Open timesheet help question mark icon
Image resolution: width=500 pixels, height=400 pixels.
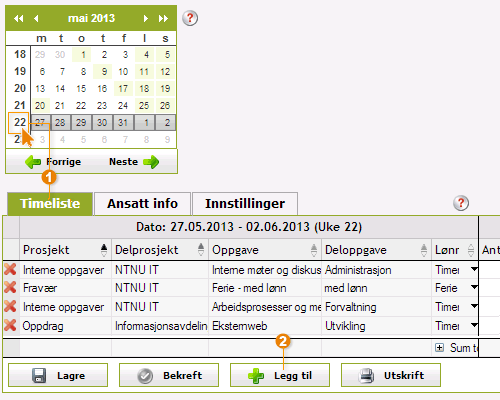point(461,203)
